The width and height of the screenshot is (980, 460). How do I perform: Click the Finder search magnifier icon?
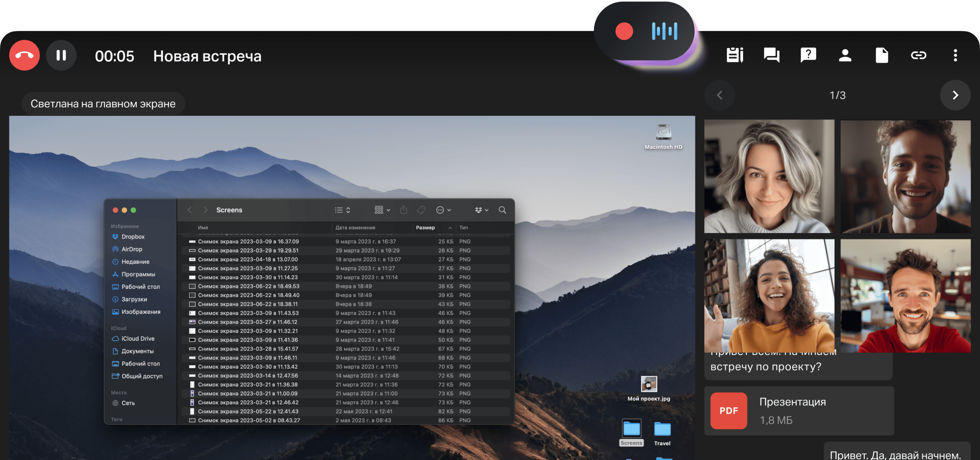point(502,210)
